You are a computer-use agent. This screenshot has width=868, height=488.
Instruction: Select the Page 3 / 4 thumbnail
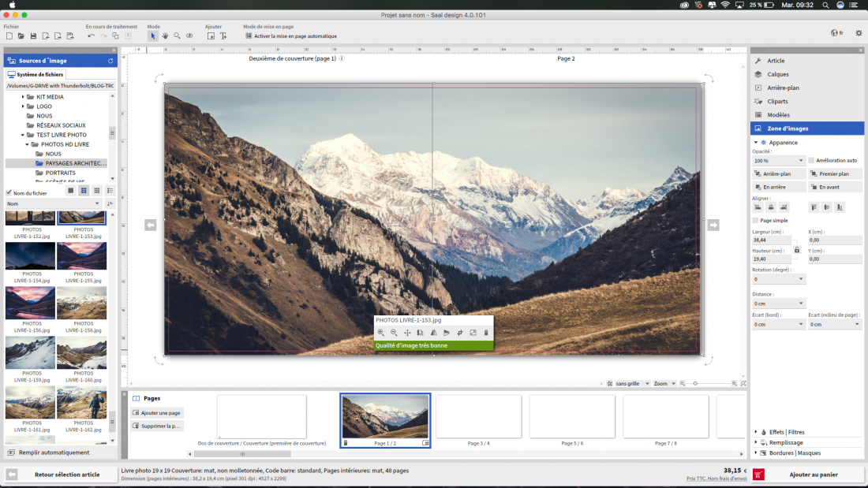478,418
